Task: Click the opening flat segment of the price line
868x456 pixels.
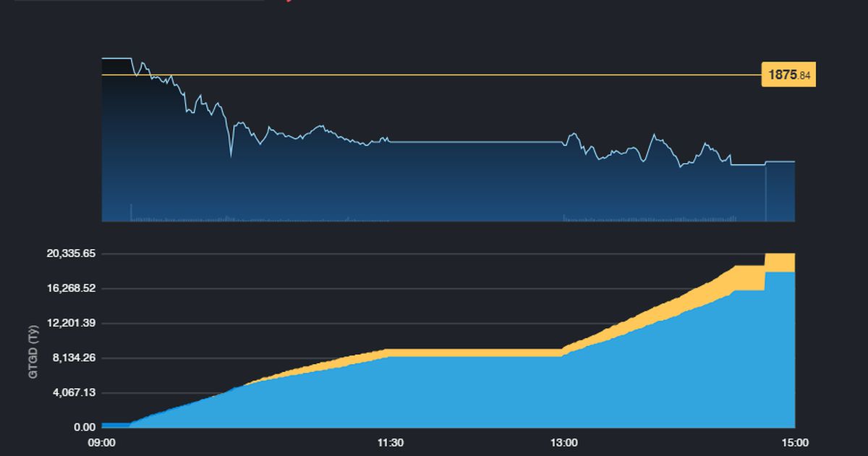Action: 116,57
